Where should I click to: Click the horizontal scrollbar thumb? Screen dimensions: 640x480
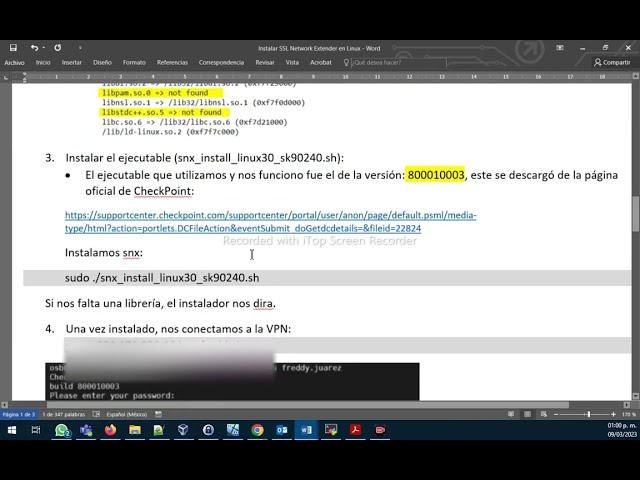307,405
